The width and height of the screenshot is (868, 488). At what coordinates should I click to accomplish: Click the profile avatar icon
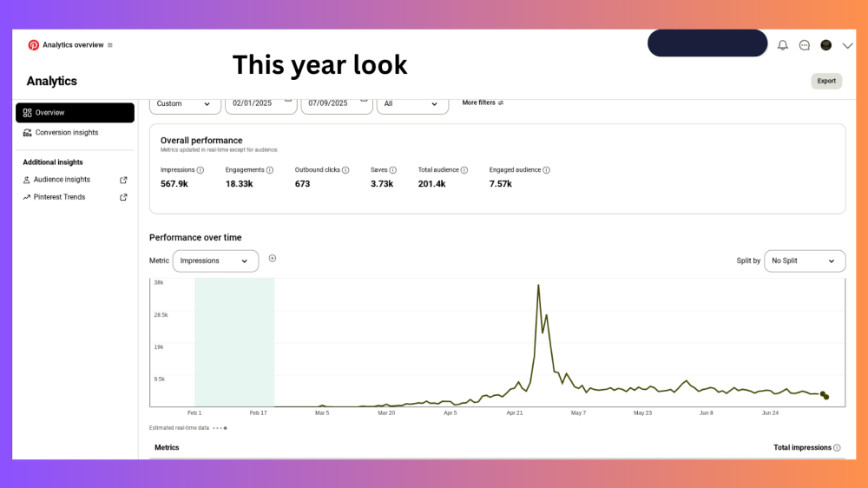pyautogui.click(x=826, y=45)
